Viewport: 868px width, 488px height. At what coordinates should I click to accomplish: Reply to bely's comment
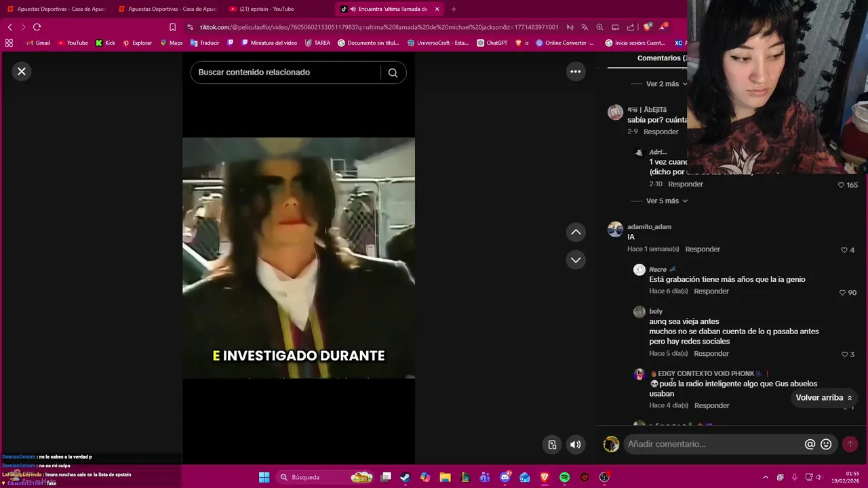(x=711, y=354)
